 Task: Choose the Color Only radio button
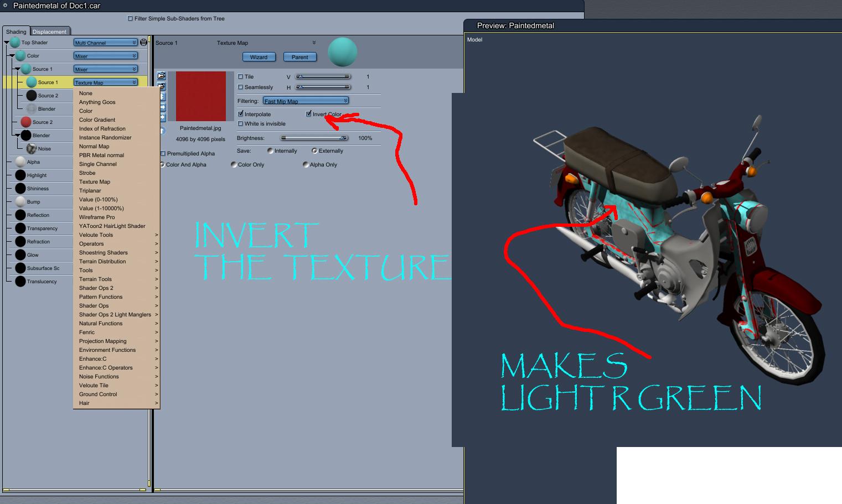pos(234,165)
